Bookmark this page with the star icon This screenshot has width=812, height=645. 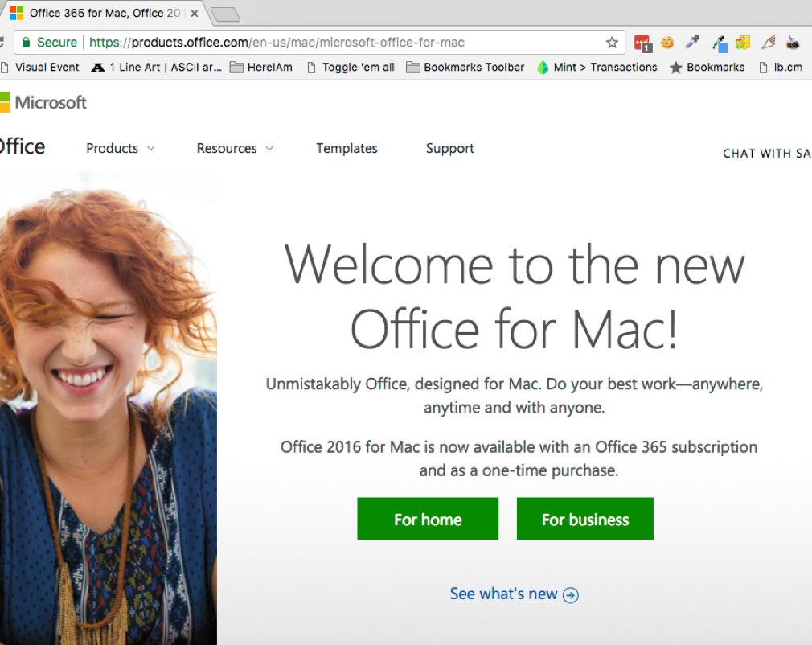pos(612,43)
